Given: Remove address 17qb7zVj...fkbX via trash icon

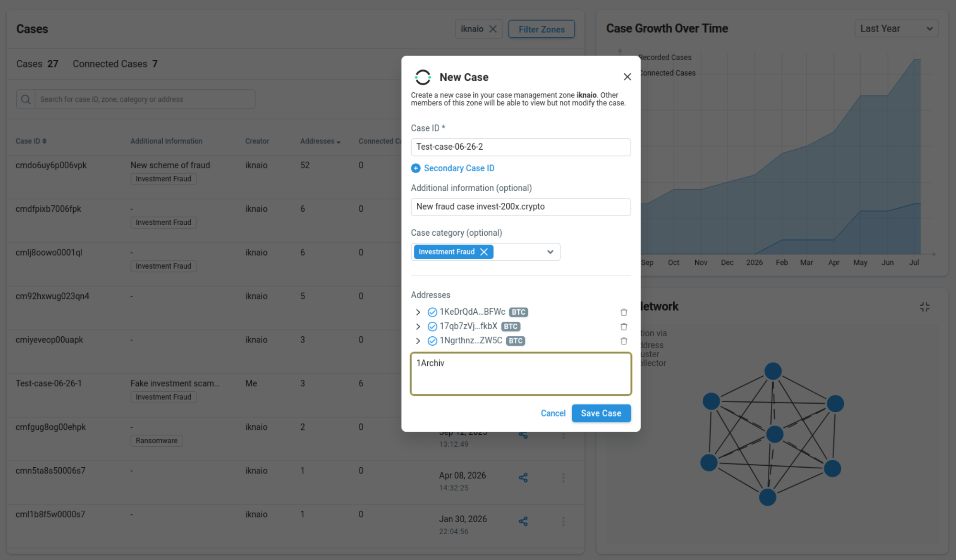Looking at the screenshot, I should pyautogui.click(x=623, y=327).
